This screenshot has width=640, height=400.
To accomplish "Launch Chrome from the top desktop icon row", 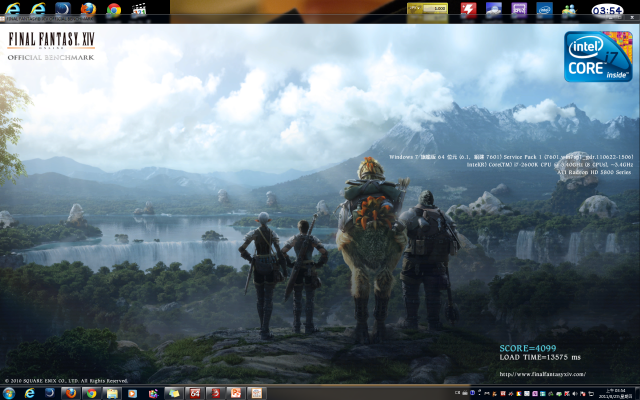I will point(113,10).
